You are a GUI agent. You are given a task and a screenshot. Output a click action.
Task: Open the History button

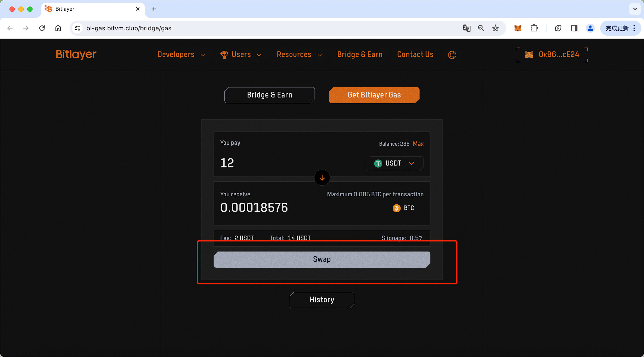coord(322,300)
